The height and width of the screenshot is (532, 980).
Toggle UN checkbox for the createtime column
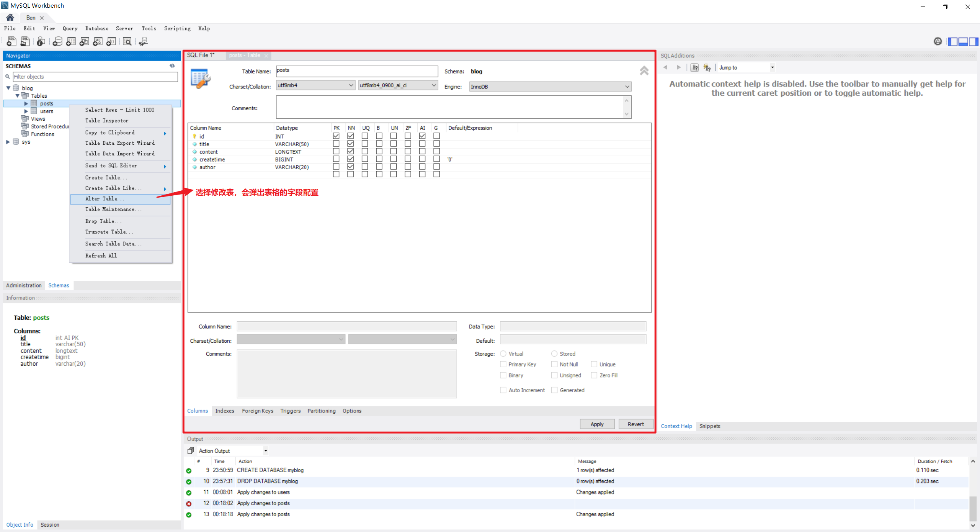point(394,159)
